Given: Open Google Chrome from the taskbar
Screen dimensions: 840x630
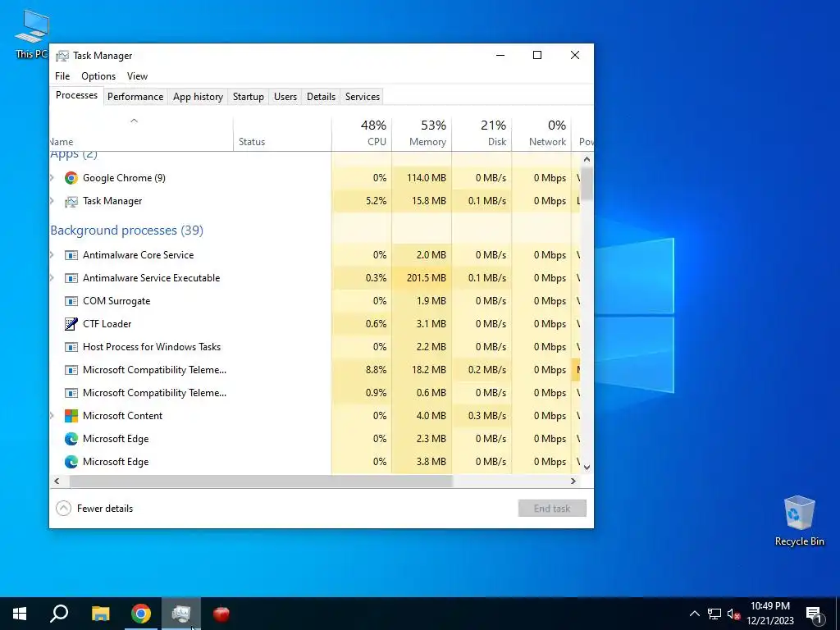Looking at the screenshot, I should coord(141,614).
